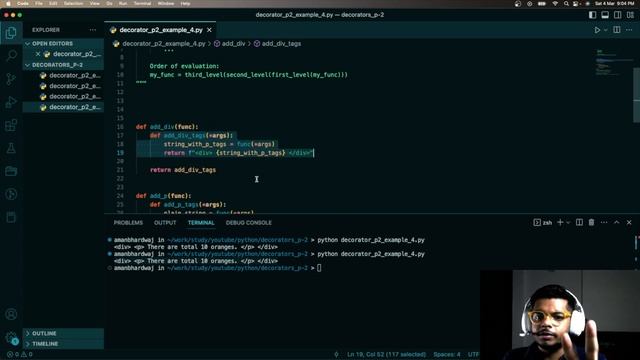Open the Search view in activity bar
The image size is (640, 360).
pyautogui.click(x=11, y=55)
